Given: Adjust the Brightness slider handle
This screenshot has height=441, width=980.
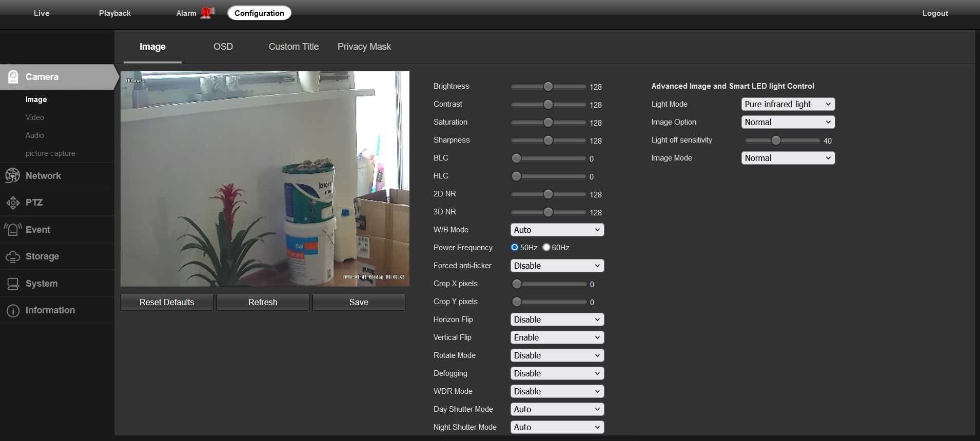Looking at the screenshot, I should pos(548,86).
